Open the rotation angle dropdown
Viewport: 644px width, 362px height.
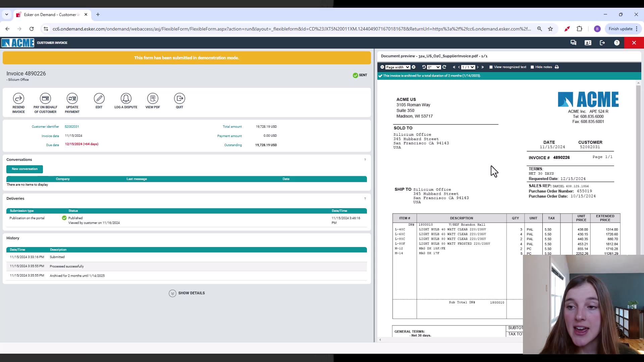(x=434, y=67)
